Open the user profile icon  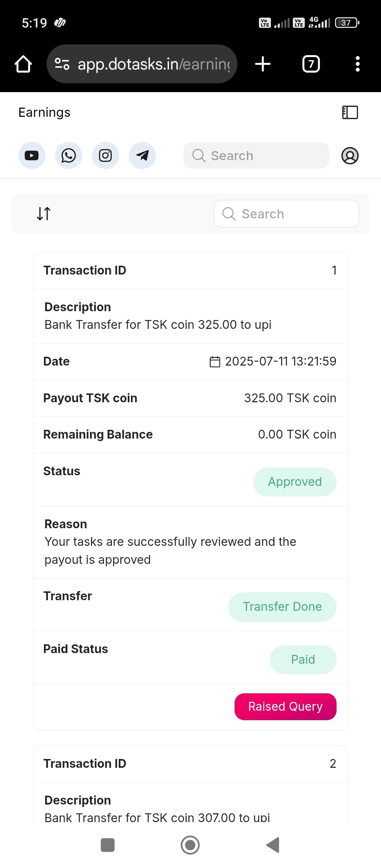click(350, 156)
